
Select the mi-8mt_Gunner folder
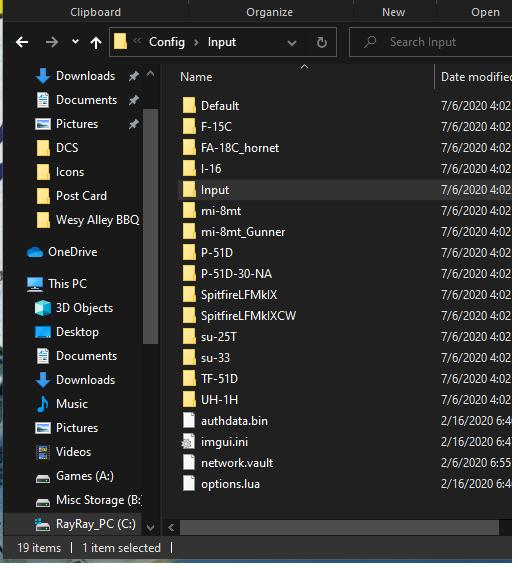point(234,232)
